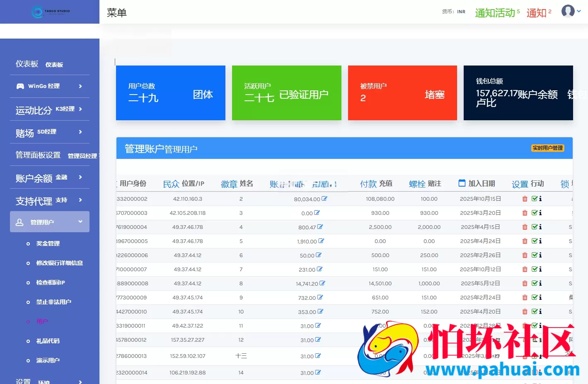Open the user avatar in the top bar
Screen dimensions: 588x384
pos(568,11)
